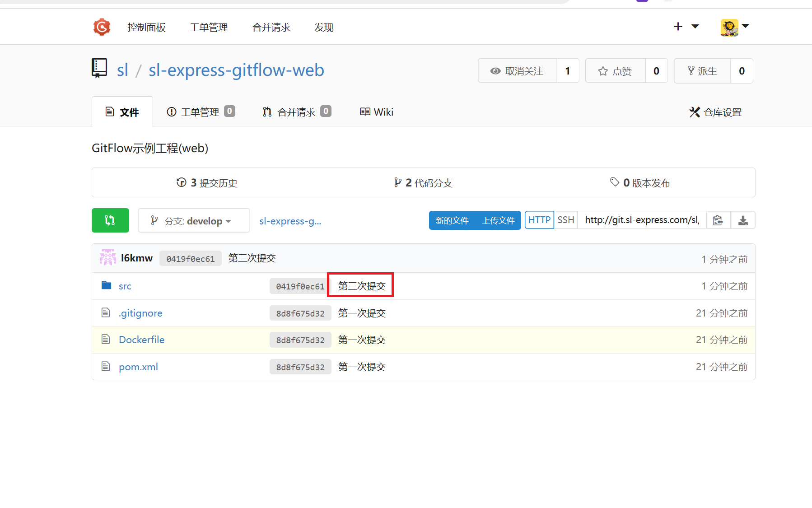This screenshot has height=508, width=812.
Task: View 2 代码分支 branches
Action: coord(423,183)
